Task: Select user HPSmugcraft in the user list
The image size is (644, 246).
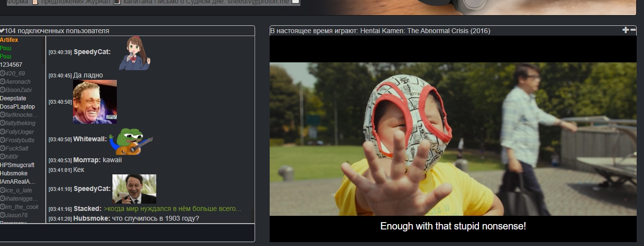Action: (18, 165)
